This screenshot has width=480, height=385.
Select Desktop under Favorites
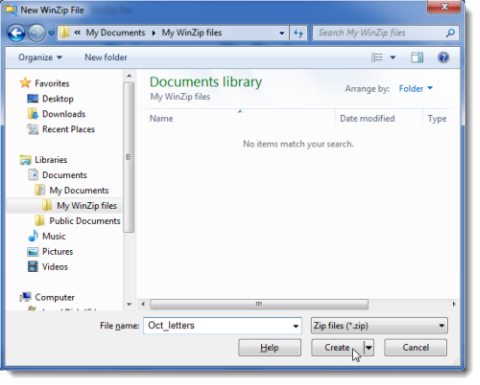(x=58, y=99)
